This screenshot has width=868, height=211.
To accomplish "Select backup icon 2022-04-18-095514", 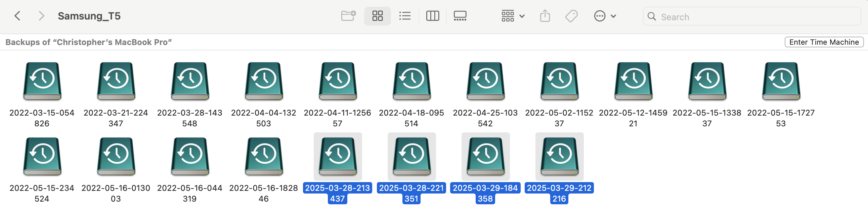I will pyautogui.click(x=412, y=81).
